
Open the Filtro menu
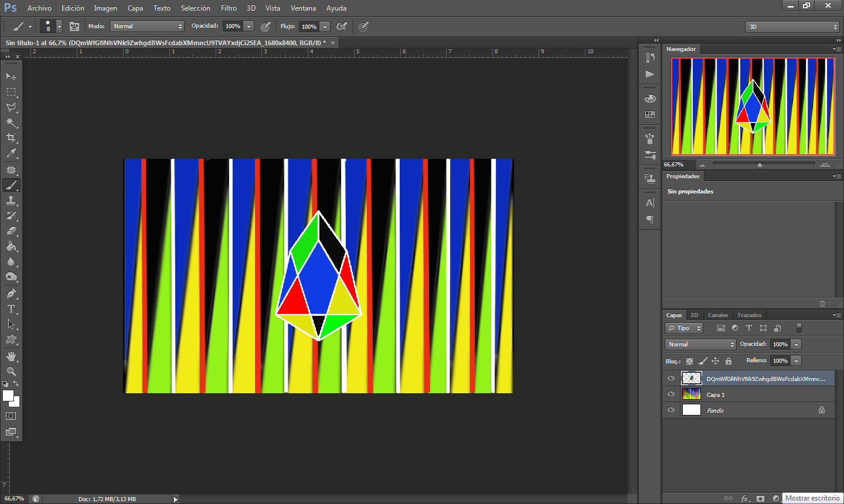pos(229,8)
